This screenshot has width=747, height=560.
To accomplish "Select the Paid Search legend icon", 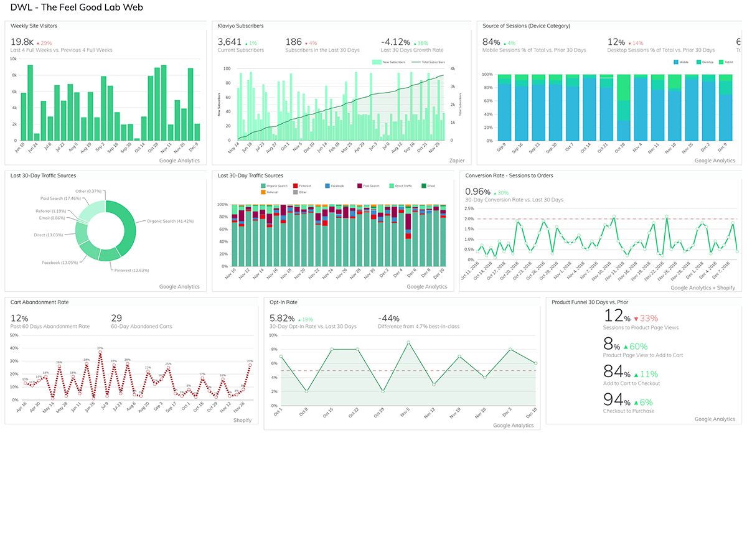I will click(359, 185).
